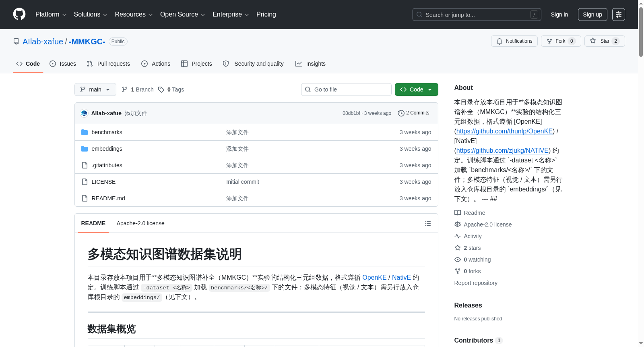Image resolution: width=644 pixels, height=347 pixels.
Task: Click the tag icon beside 0 Tags
Action: click(161, 89)
